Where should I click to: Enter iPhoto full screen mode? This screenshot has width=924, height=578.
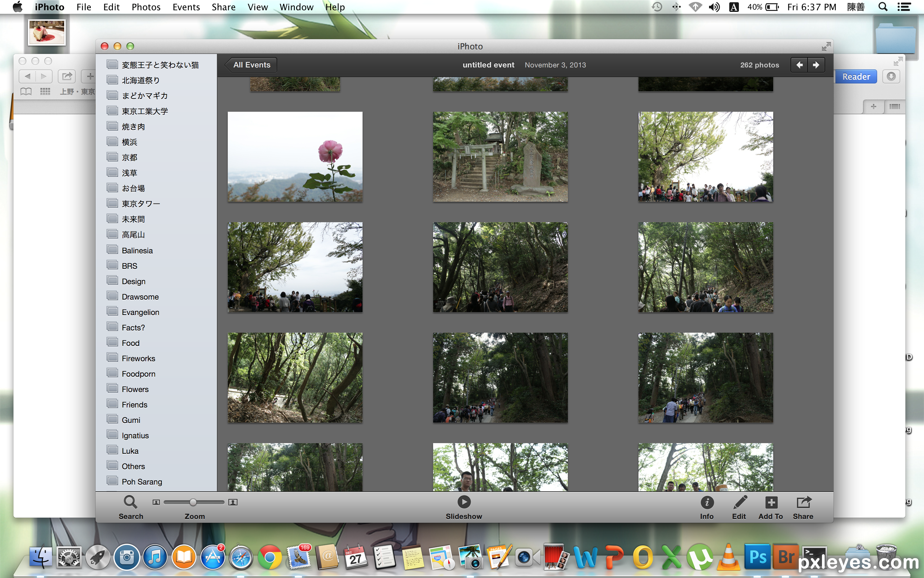coord(826,46)
